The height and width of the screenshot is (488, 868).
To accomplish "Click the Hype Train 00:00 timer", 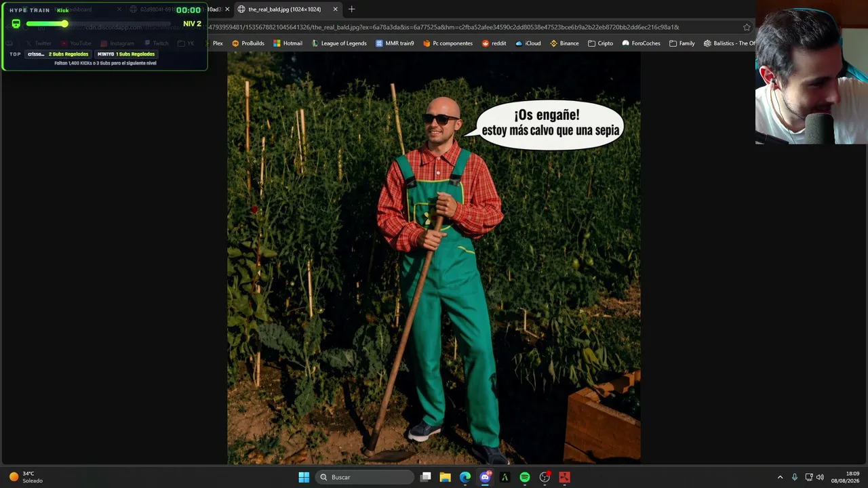I will coord(188,10).
